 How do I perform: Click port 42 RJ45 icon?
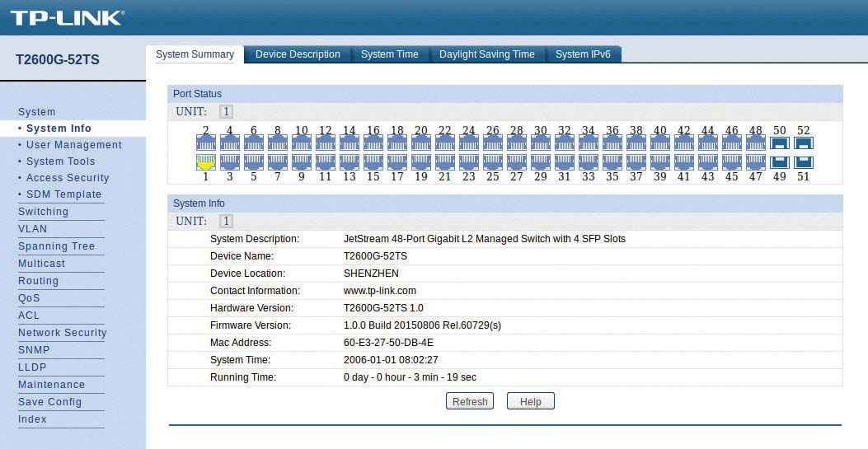click(x=683, y=143)
